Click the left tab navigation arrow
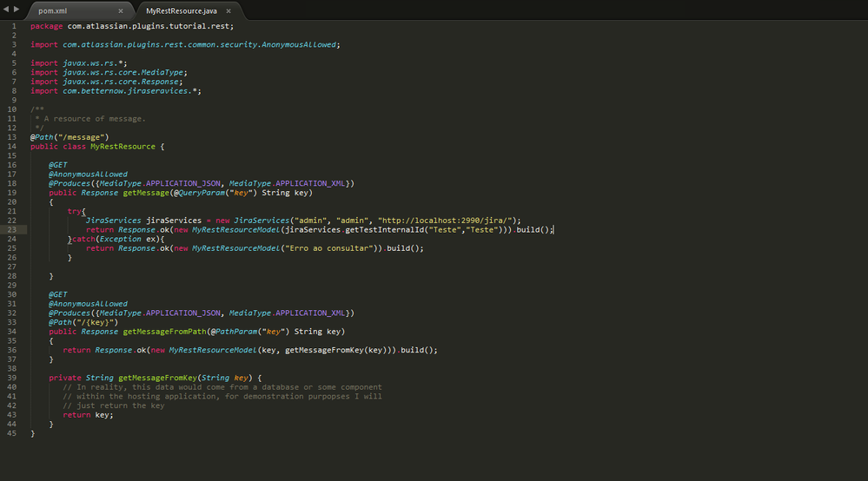 click(x=6, y=10)
